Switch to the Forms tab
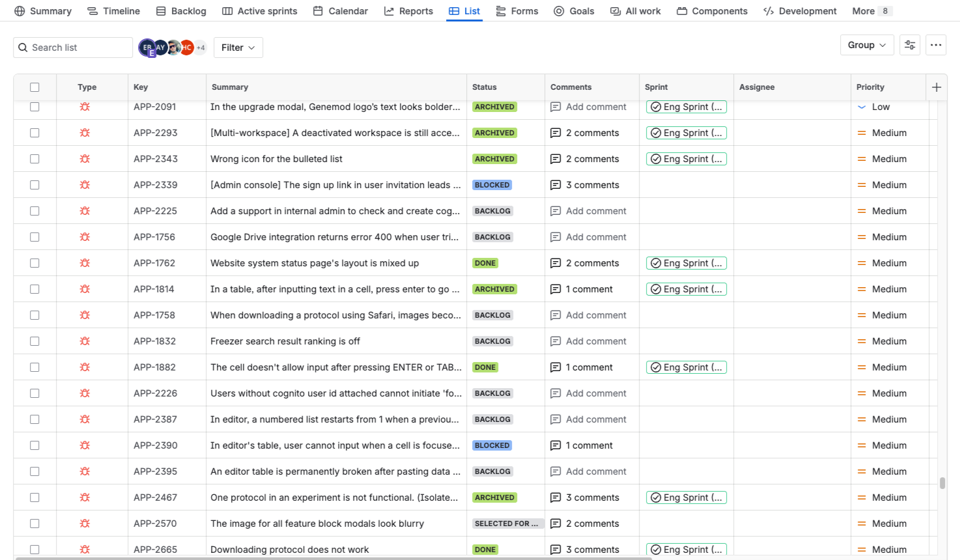 point(517,10)
